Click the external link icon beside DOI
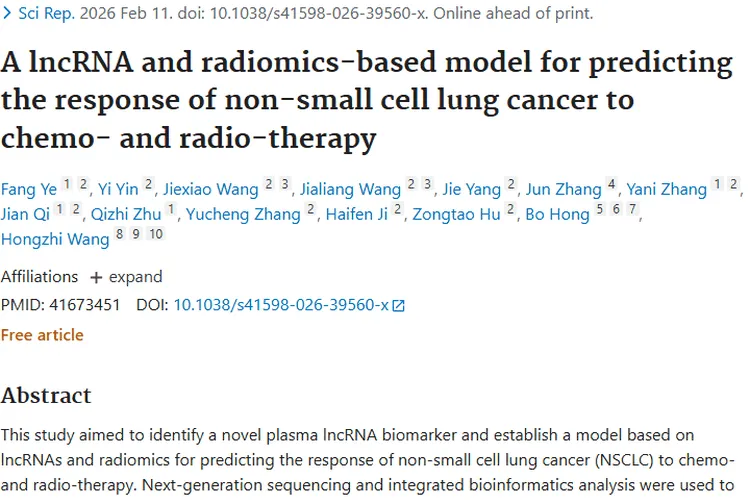The image size is (750, 500). click(399, 306)
